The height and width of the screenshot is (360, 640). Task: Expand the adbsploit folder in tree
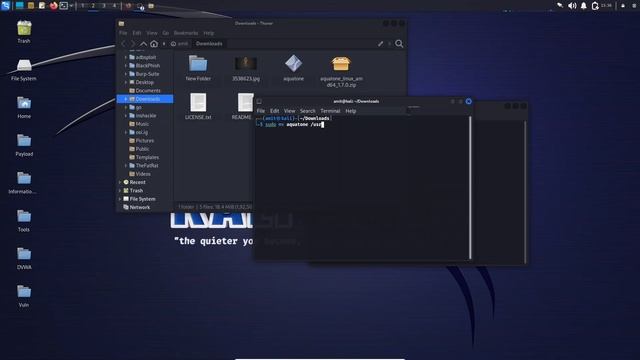126,58
